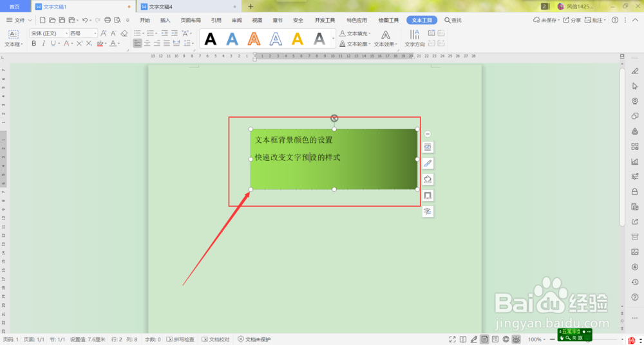Center align the text
The image size is (644, 345).
click(147, 43)
